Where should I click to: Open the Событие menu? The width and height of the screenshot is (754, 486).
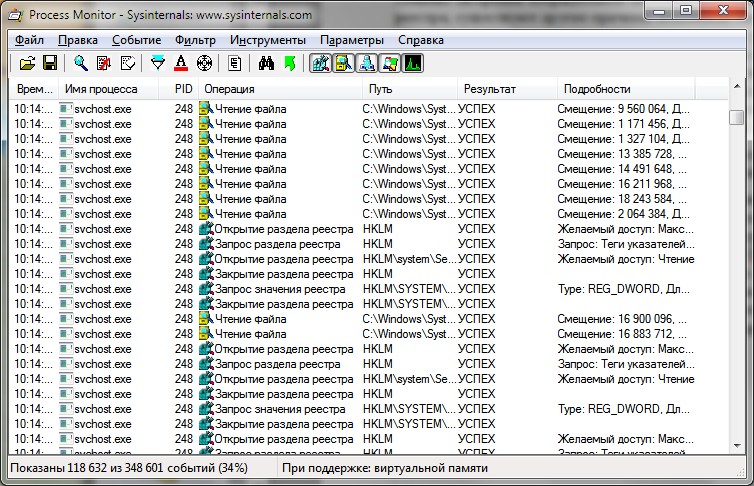[137, 40]
